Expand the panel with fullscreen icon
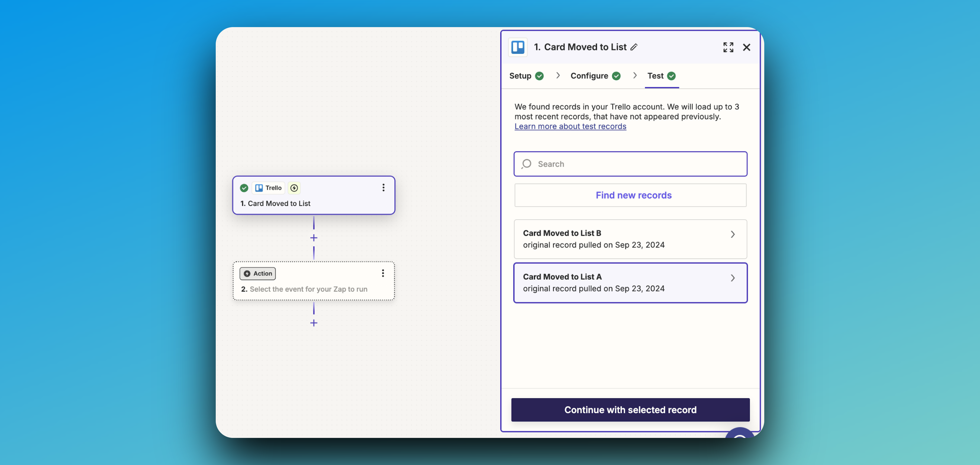The image size is (980, 465). (728, 47)
